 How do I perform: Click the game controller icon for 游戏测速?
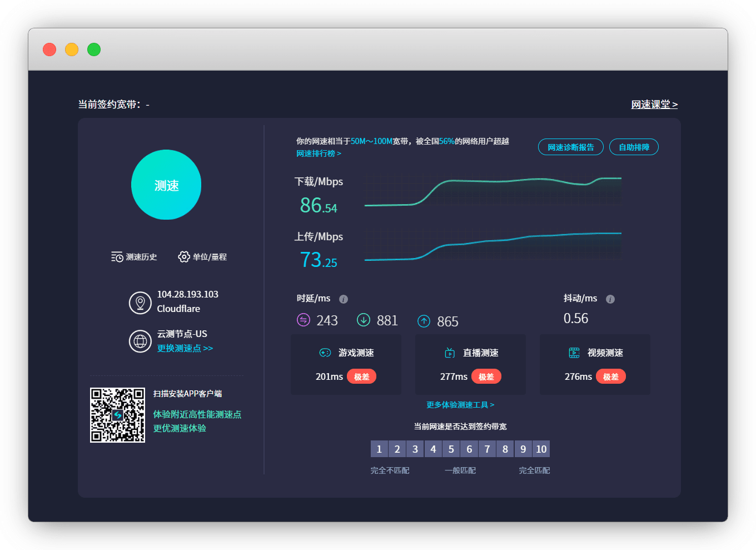tap(325, 353)
